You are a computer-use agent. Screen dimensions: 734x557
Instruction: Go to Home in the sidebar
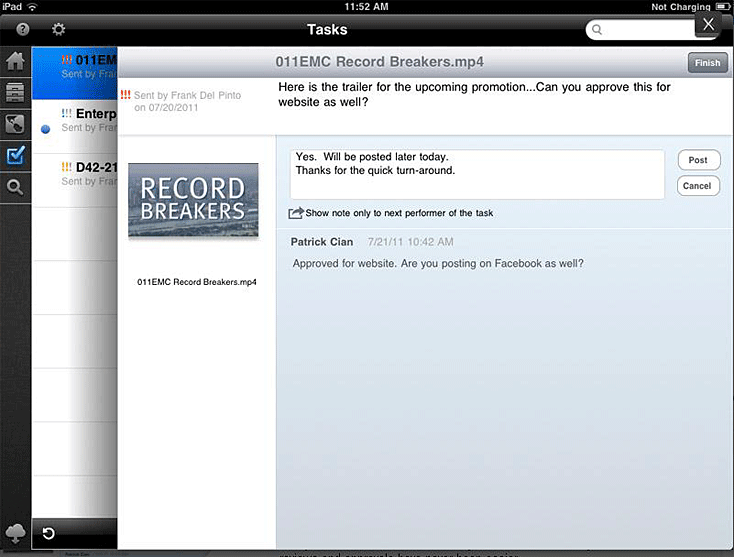coord(15,61)
